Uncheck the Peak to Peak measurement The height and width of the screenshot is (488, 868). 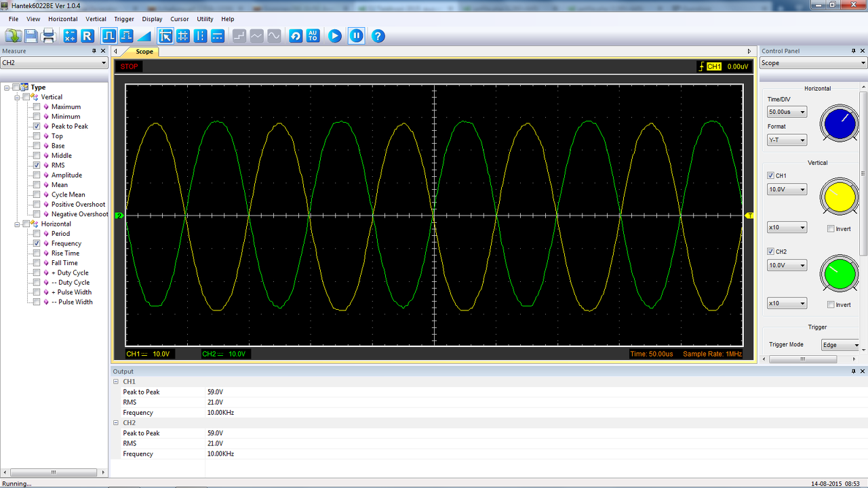[x=37, y=126]
